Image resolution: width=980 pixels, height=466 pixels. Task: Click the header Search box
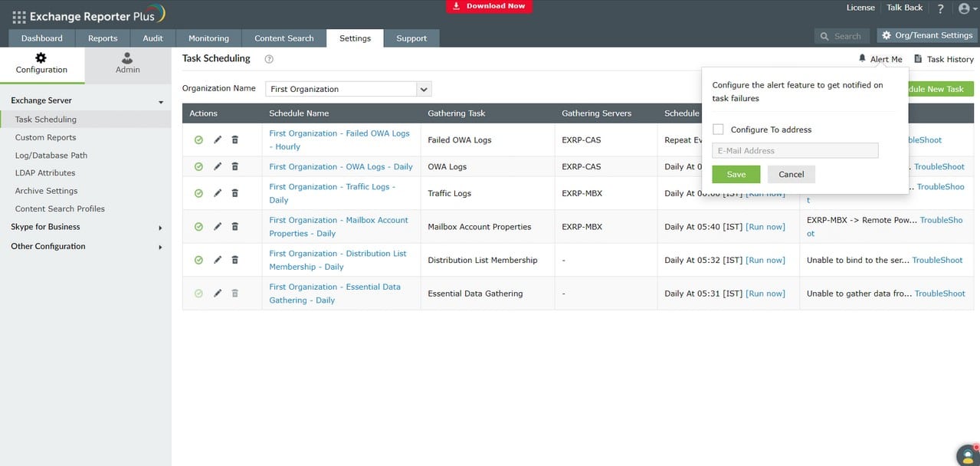843,36
